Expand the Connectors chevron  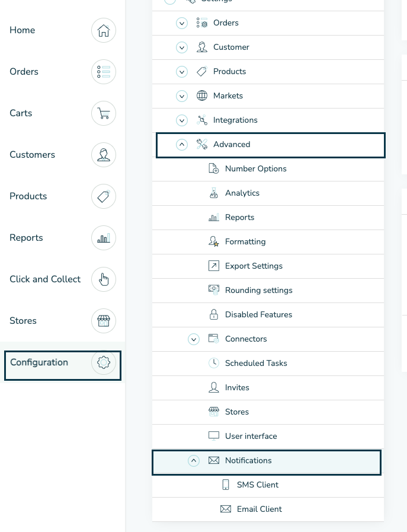[194, 339]
